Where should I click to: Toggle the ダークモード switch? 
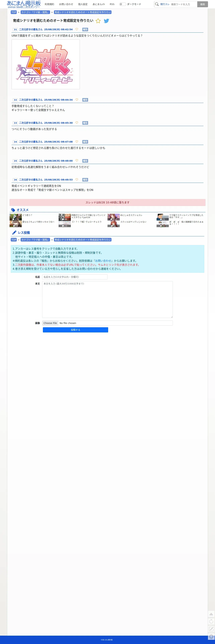(x=123, y=4)
